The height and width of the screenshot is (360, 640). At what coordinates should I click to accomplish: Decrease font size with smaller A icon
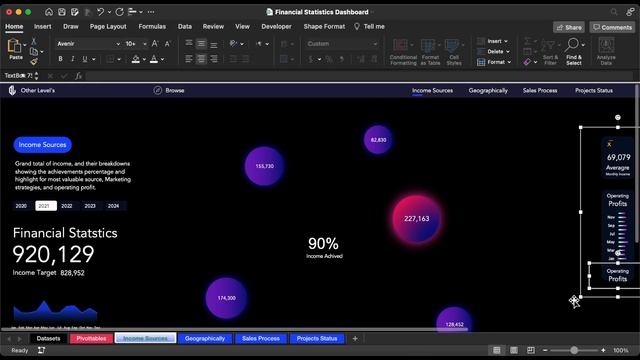click(167, 44)
